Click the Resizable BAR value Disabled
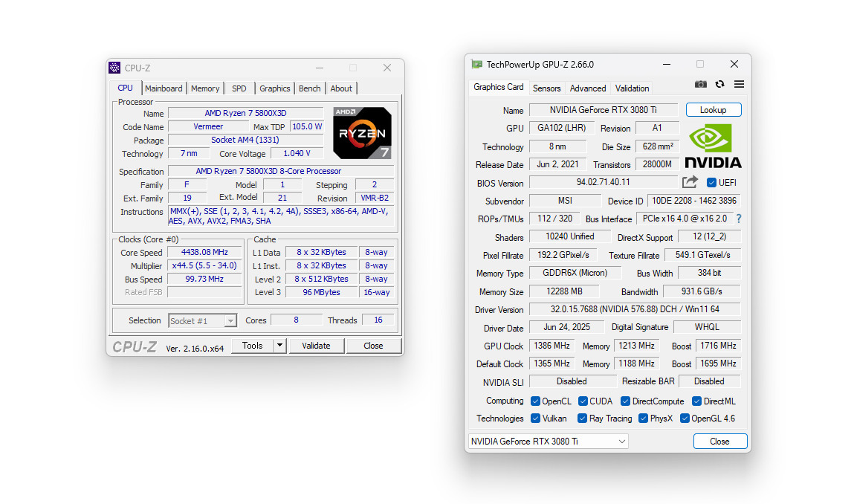The height and width of the screenshot is (504, 854). [710, 381]
